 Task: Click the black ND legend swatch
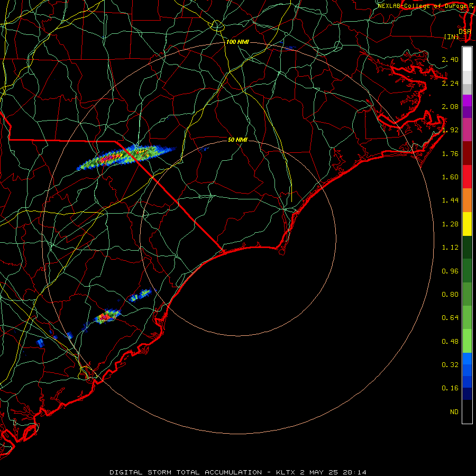467,411
